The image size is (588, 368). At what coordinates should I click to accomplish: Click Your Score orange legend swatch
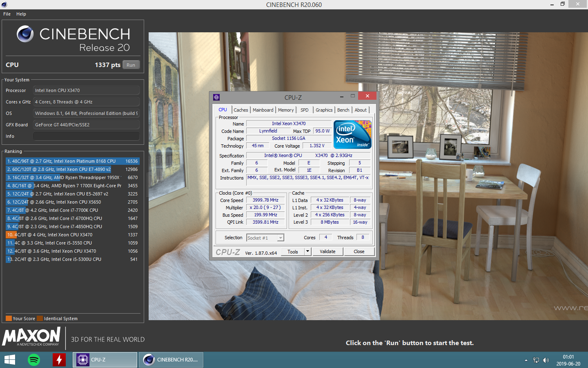click(9, 319)
